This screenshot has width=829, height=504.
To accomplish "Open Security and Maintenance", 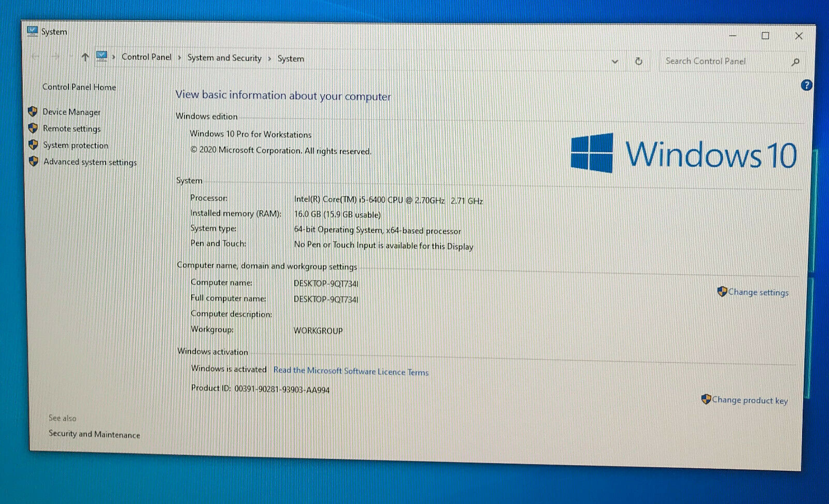I will 94,434.
